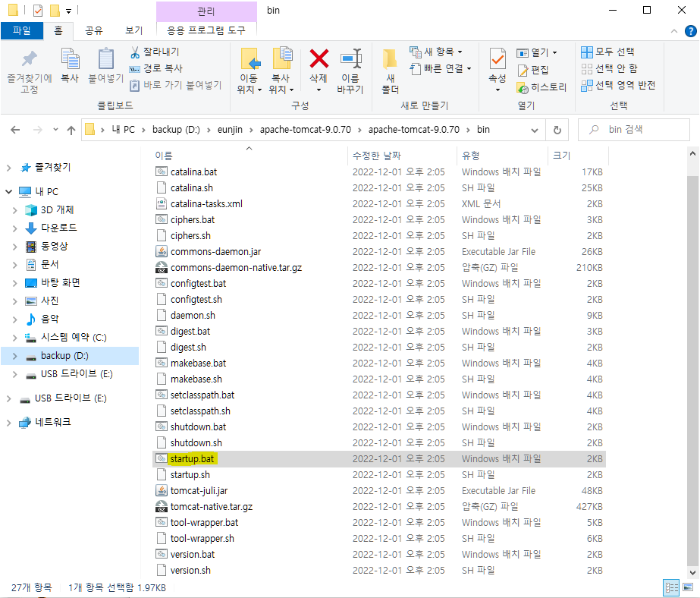Select 다운로드 in navigation pane
Screen dimensions: 700x598
point(58,228)
